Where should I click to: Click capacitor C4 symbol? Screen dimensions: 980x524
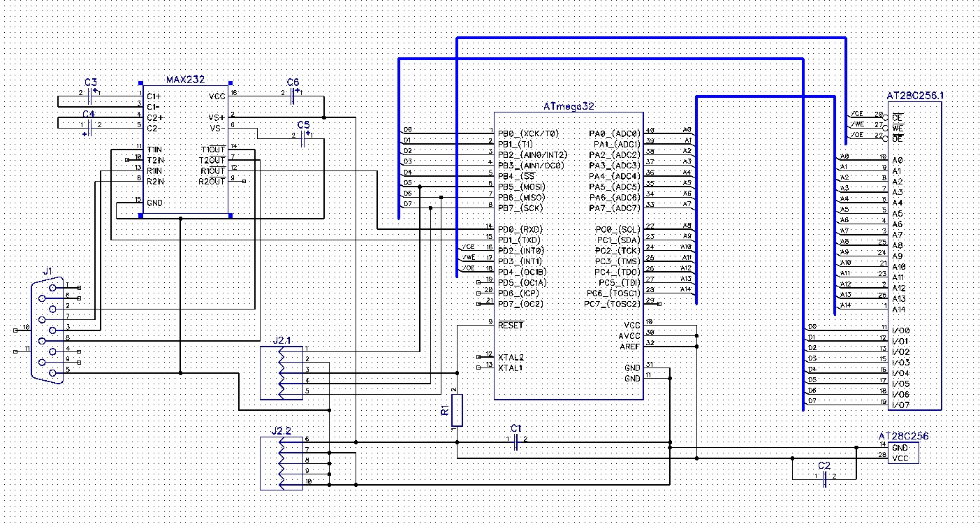tap(89, 124)
